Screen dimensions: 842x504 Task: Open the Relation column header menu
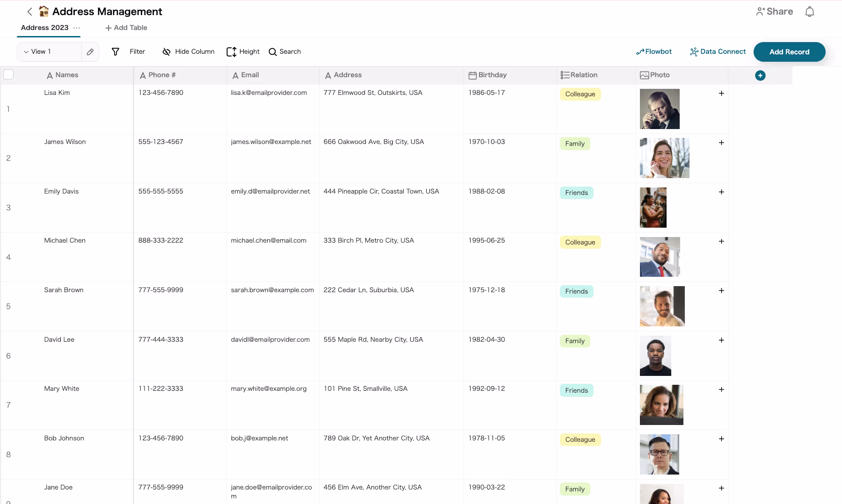coord(579,75)
